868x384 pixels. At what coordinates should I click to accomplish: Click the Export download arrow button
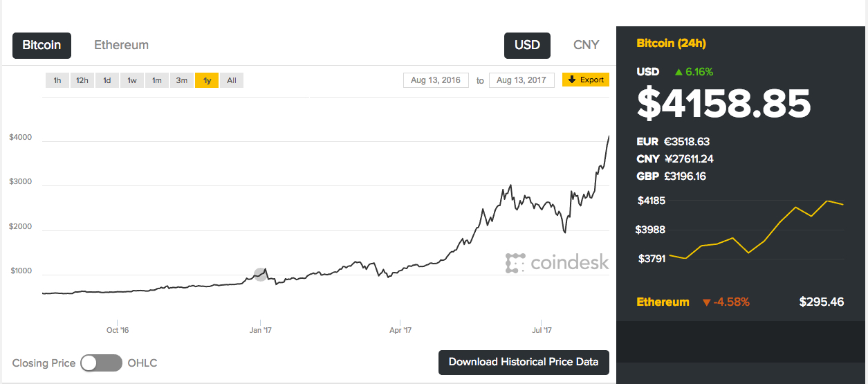coord(585,80)
